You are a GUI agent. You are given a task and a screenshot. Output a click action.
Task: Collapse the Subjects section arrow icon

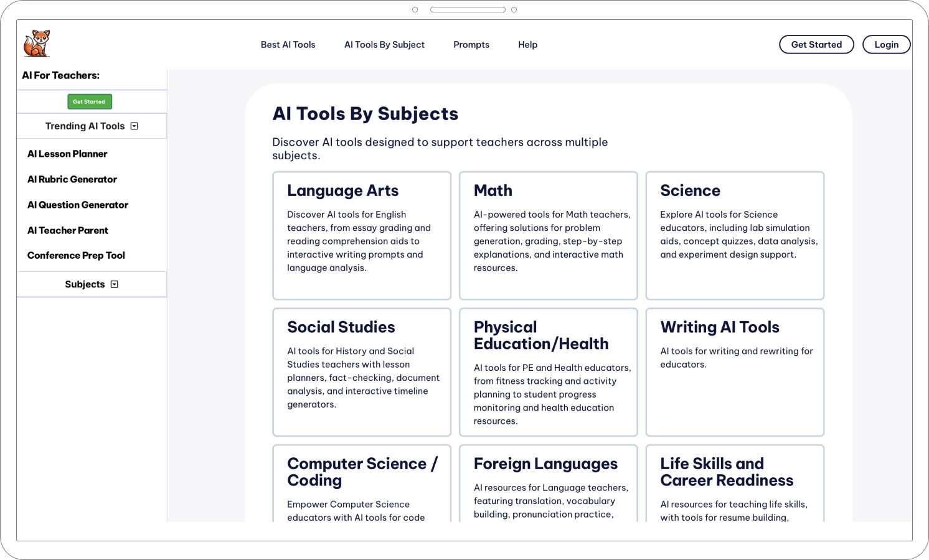pos(114,284)
